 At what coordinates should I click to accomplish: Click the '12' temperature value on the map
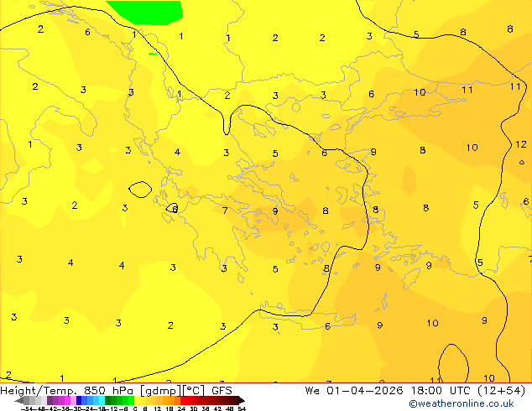click(521, 144)
